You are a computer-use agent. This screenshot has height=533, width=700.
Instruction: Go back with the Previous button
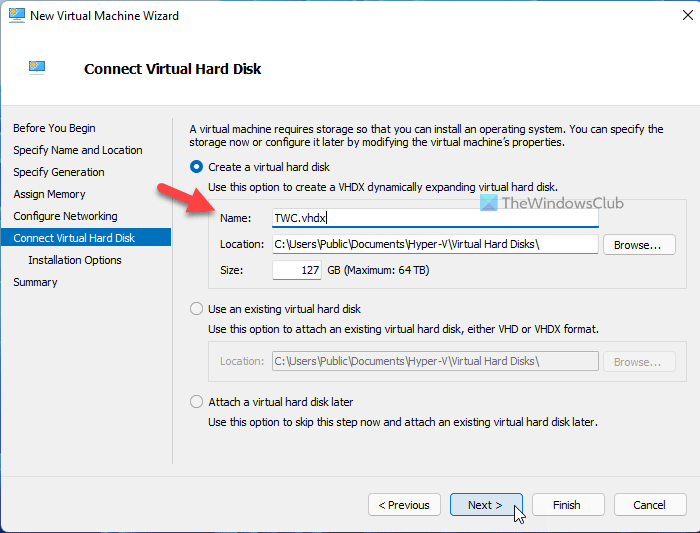[404, 505]
